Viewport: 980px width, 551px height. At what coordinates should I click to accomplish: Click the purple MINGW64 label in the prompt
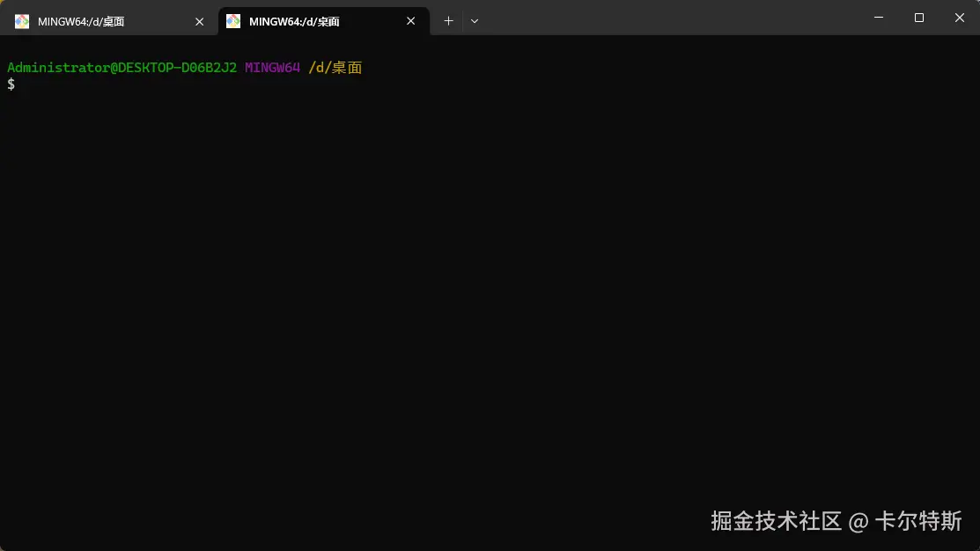(270, 67)
